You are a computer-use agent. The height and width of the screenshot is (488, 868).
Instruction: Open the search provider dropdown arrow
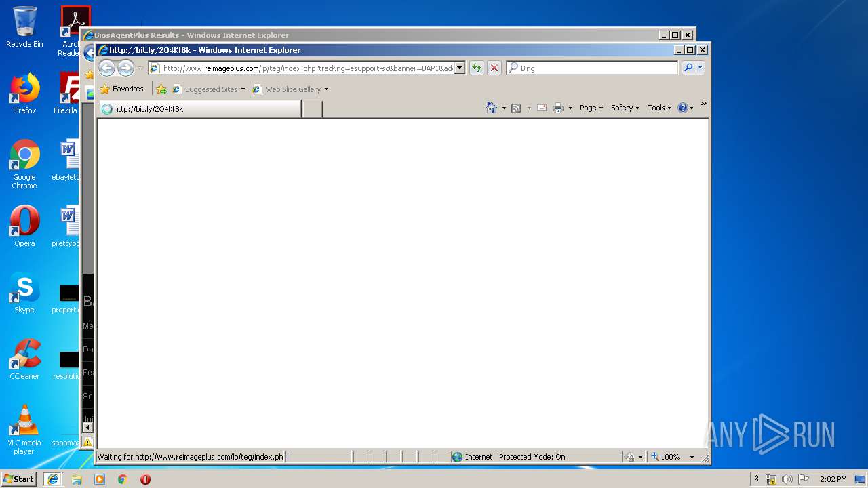[x=701, y=68]
